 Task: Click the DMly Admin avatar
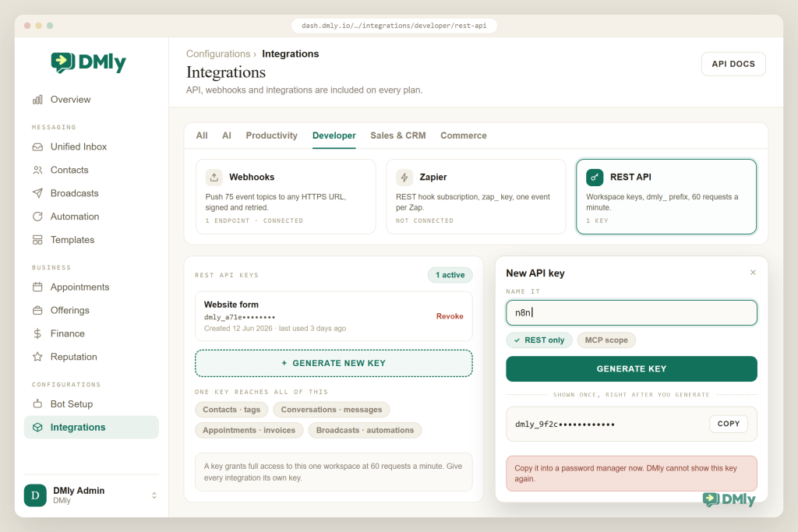tap(35, 495)
